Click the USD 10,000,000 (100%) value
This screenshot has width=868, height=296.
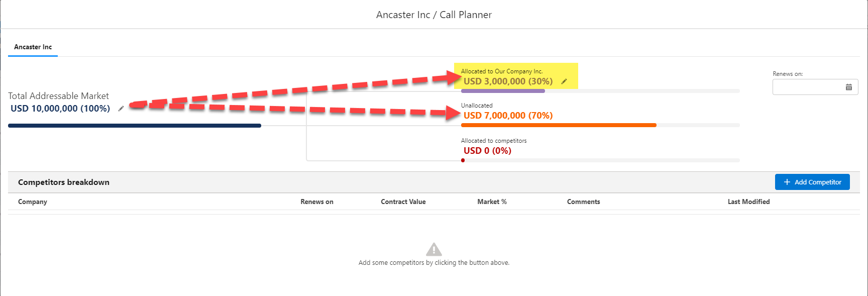[x=60, y=109]
